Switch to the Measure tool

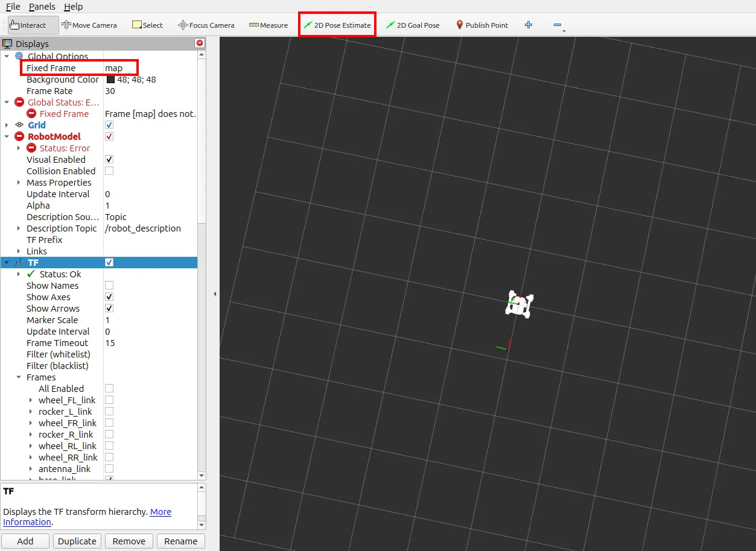point(268,25)
